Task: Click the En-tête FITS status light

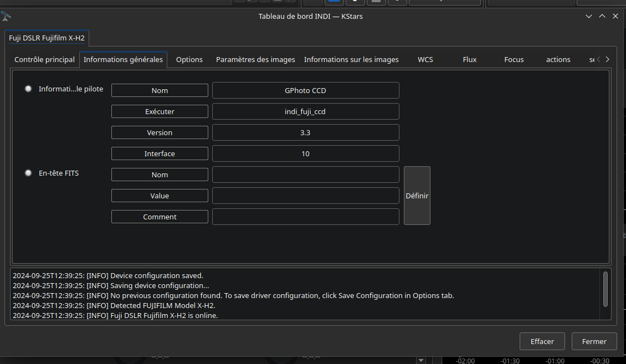Action: (x=28, y=173)
